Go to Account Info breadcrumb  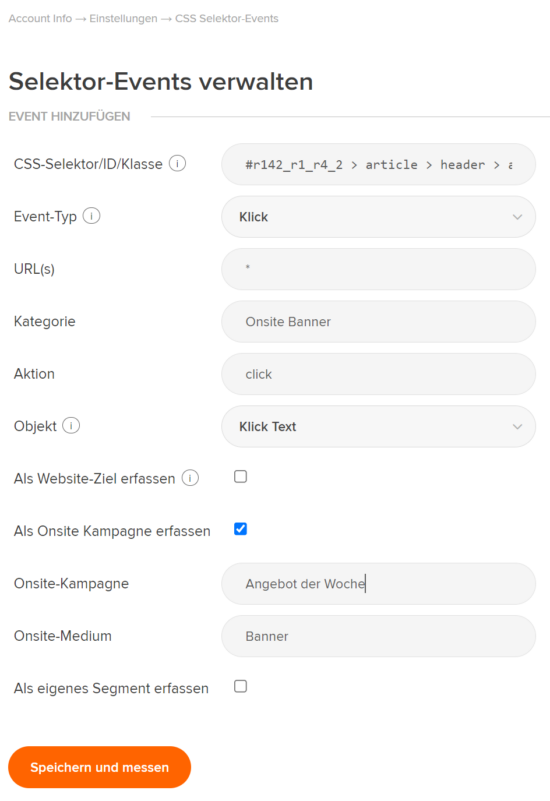coord(40,18)
